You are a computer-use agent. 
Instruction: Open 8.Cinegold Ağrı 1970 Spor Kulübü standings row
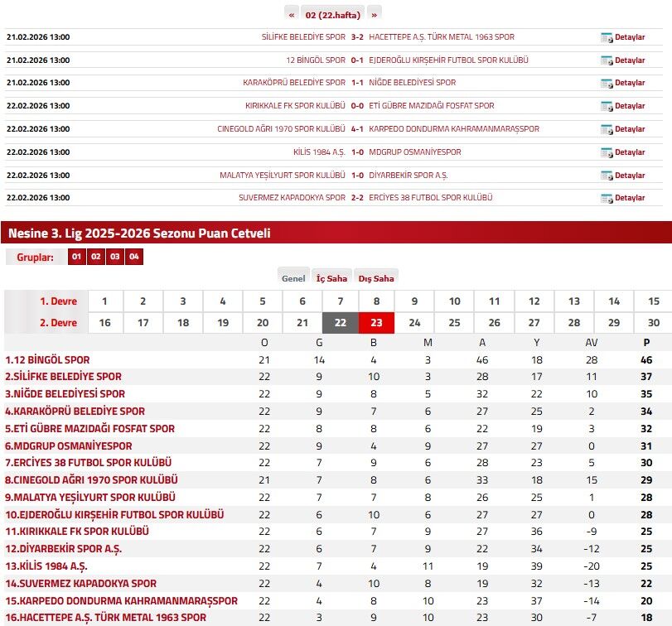(x=91, y=480)
